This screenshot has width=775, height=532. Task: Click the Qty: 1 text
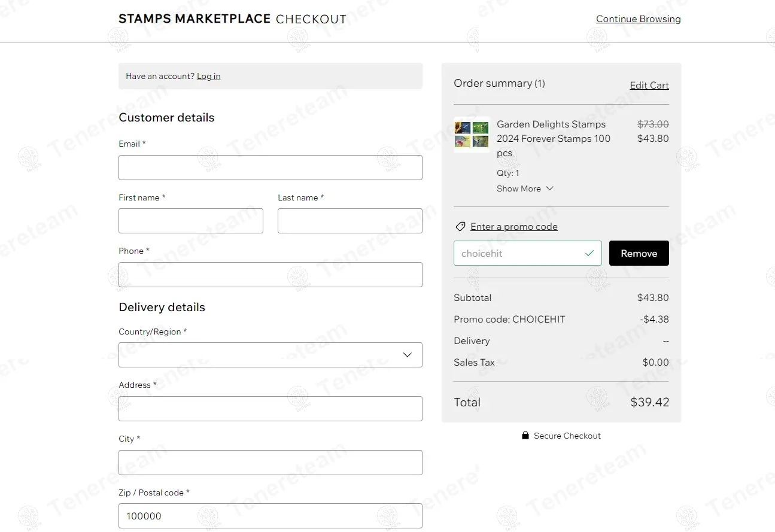(x=508, y=173)
